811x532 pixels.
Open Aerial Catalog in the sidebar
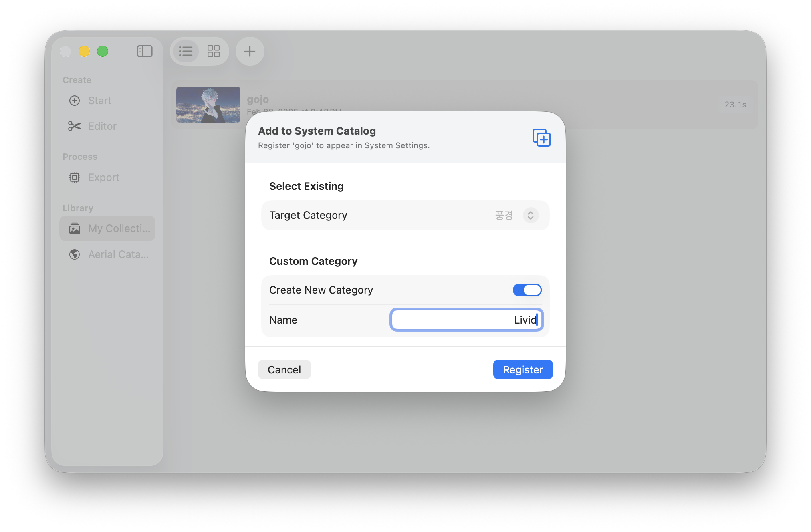pos(118,254)
